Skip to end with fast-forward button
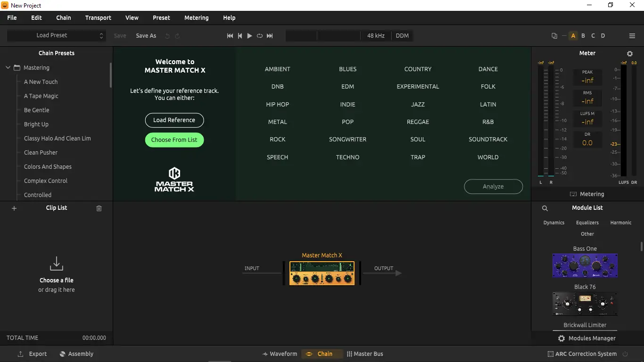The image size is (644, 362). point(270,36)
